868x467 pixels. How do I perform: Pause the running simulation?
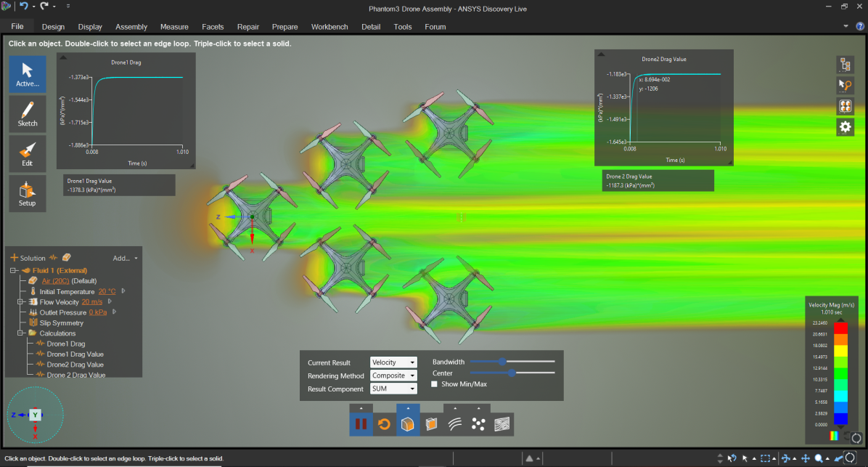(x=361, y=424)
